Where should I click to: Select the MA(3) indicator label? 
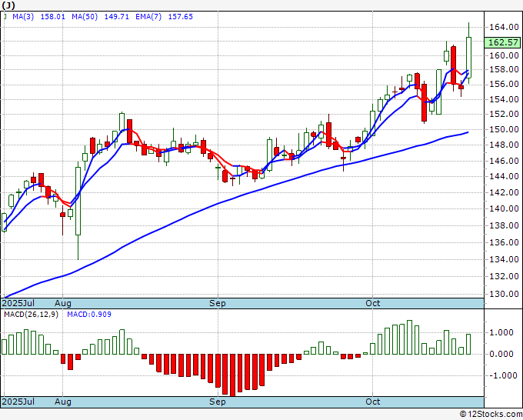[23, 17]
